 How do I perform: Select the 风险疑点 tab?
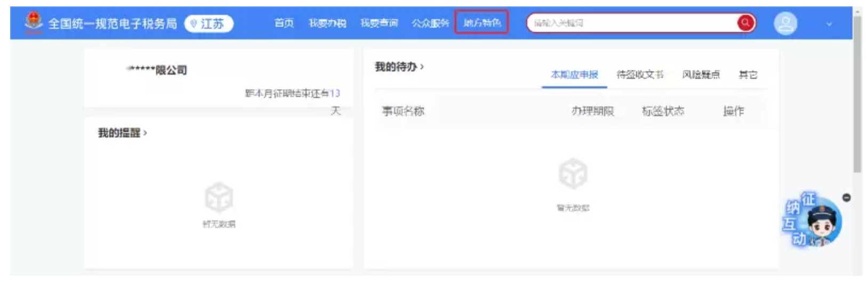pos(701,75)
